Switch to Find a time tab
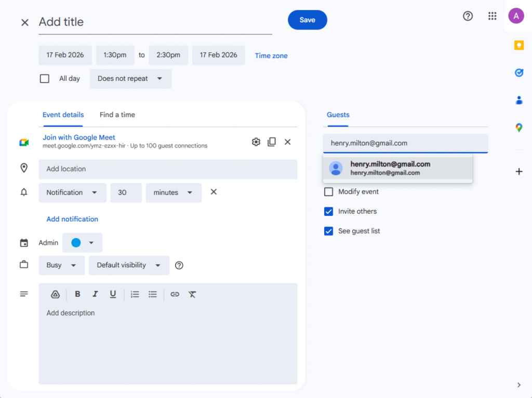The height and width of the screenshot is (398, 532). (x=117, y=115)
